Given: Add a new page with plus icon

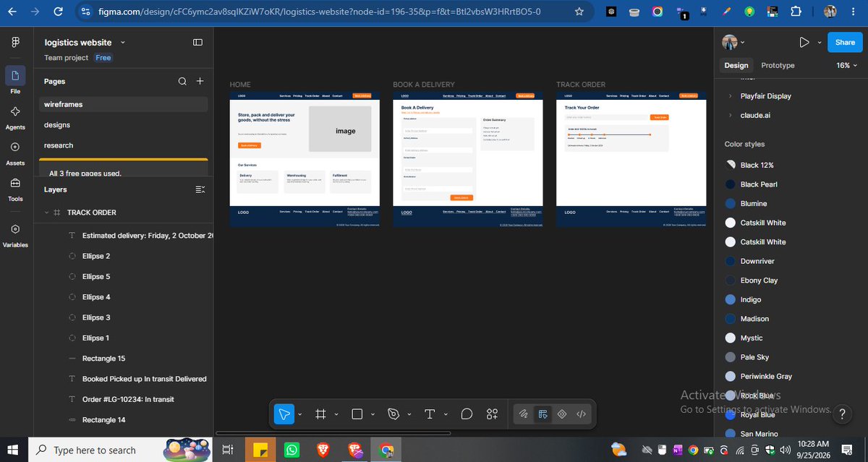Looking at the screenshot, I should click(200, 82).
